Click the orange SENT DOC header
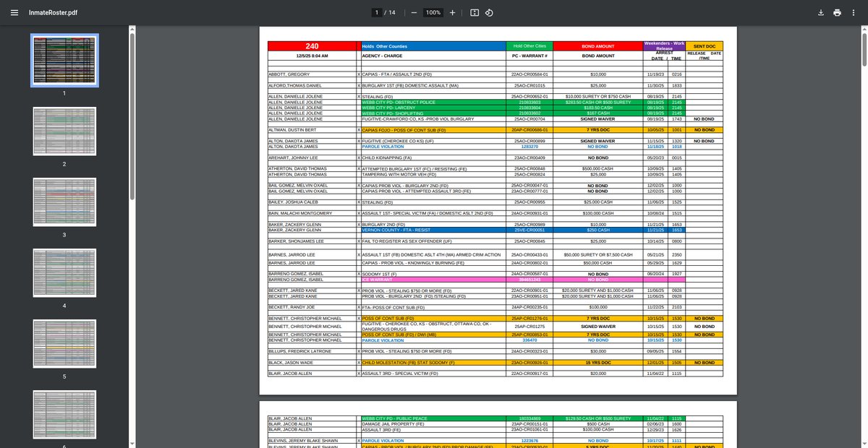Viewport: 868px width, 448px height. (704, 46)
